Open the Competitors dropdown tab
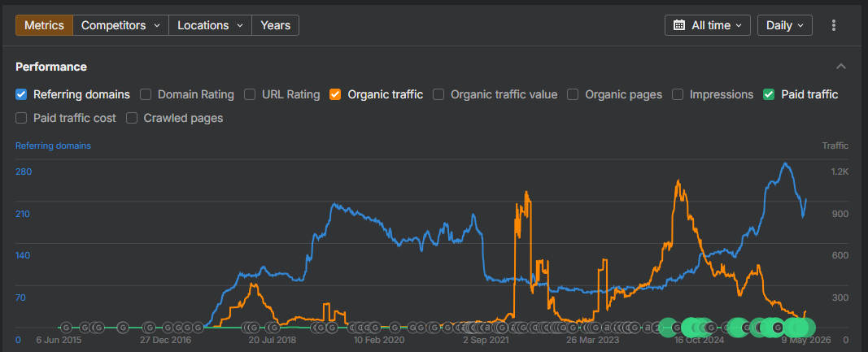The image size is (868, 352). [120, 25]
